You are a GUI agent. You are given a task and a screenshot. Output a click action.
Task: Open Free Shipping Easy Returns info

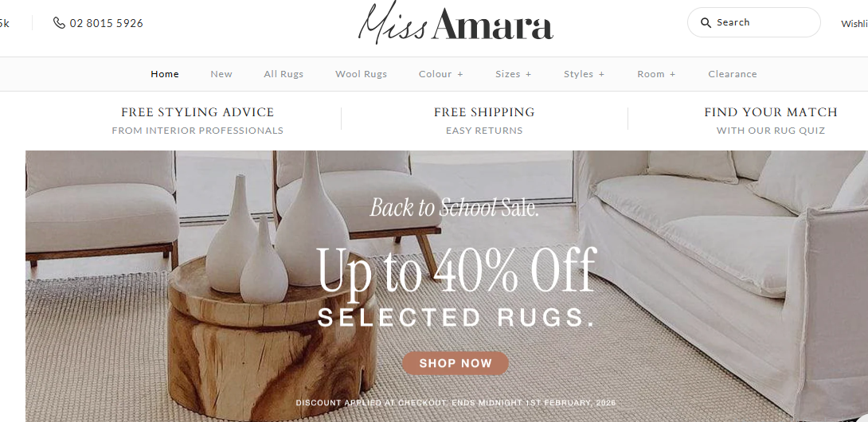(x=484, y=121)
